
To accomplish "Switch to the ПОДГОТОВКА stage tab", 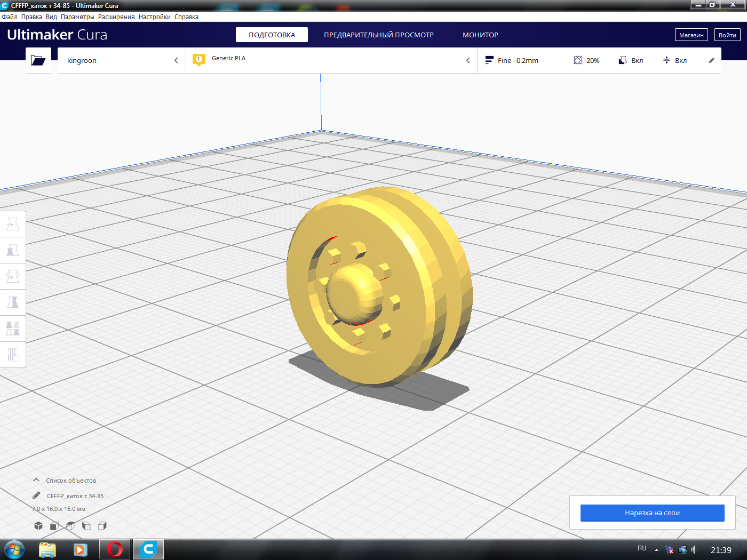I will pyautogui.click(x=272, y=35).
